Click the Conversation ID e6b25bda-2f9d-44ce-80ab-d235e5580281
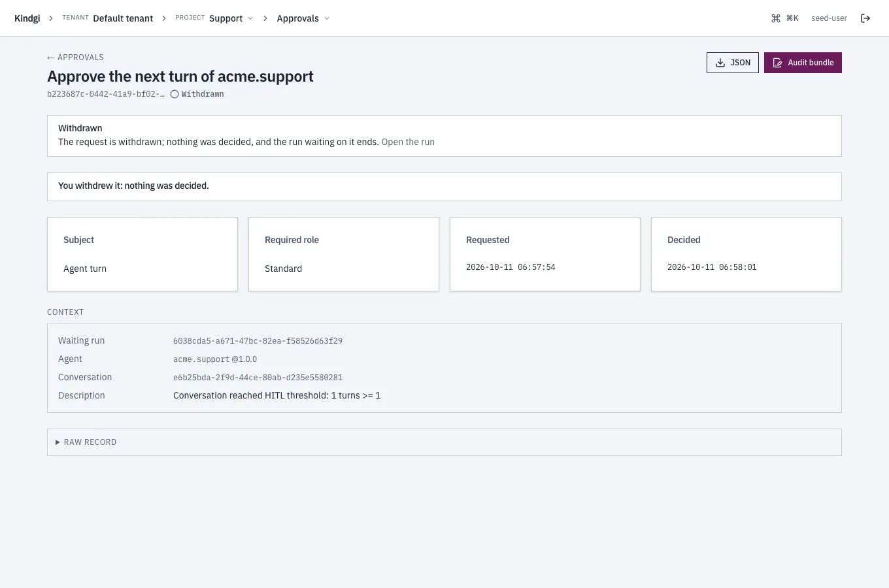889x588 pixels. coord(258,378)
